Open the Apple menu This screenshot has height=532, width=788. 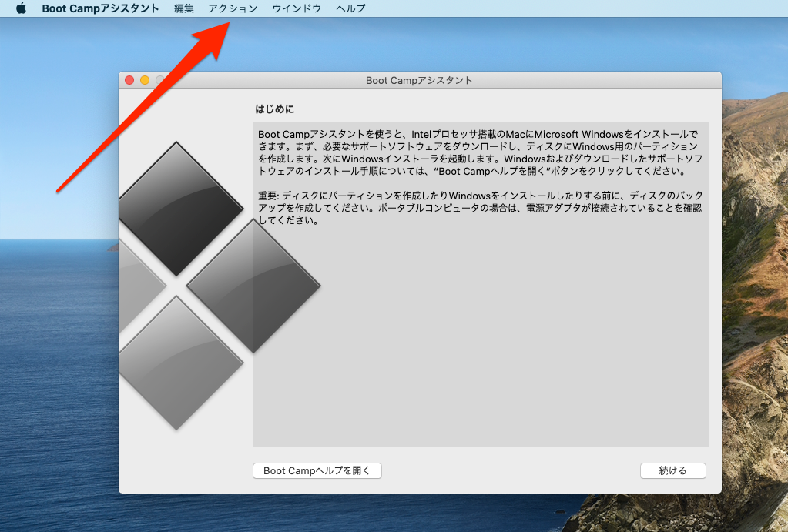point(21,8)
